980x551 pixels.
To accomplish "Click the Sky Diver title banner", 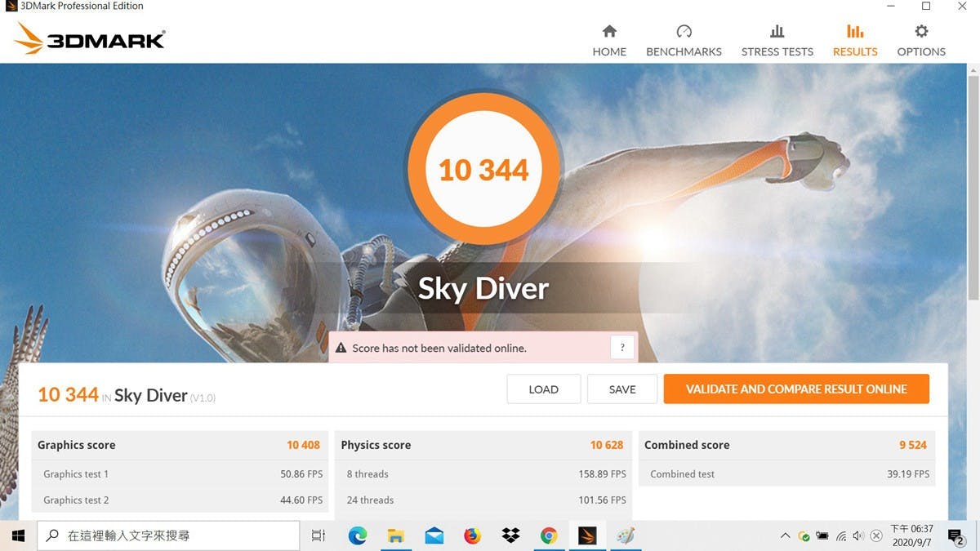I will 483,288.
